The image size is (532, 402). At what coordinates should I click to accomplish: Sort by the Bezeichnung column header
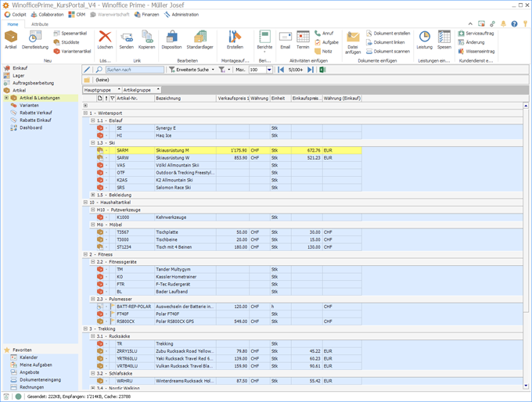click(185, 99)
